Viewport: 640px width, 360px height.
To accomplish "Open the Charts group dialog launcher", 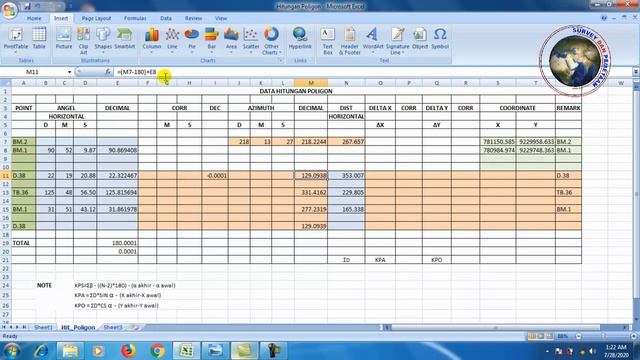I will [x=280, y=60].
